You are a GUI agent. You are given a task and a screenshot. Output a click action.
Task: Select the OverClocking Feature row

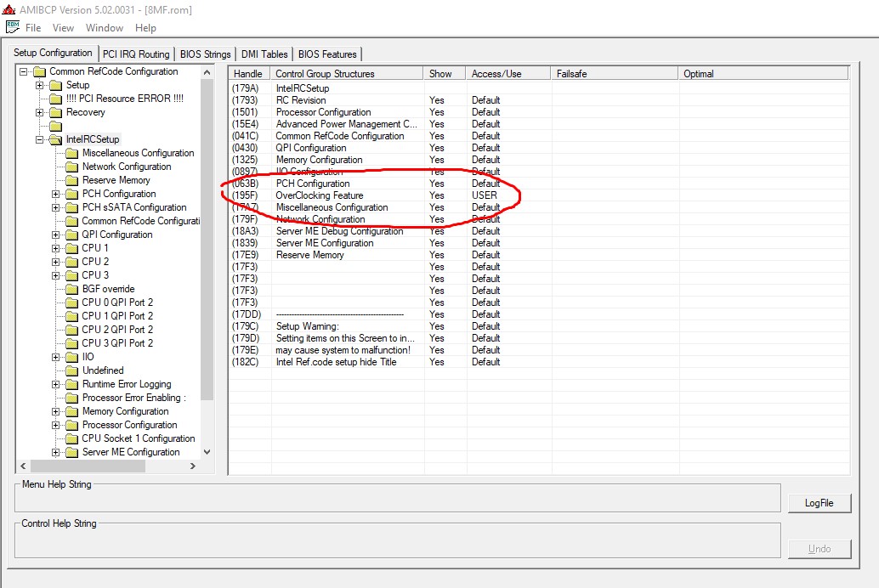coord(538,195)
